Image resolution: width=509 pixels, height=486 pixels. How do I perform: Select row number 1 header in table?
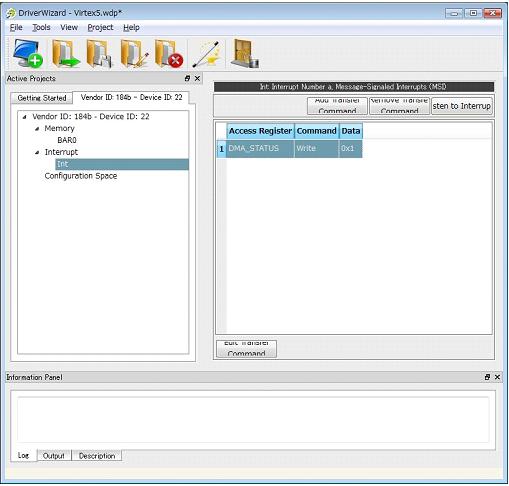click(x=221, y=149)
